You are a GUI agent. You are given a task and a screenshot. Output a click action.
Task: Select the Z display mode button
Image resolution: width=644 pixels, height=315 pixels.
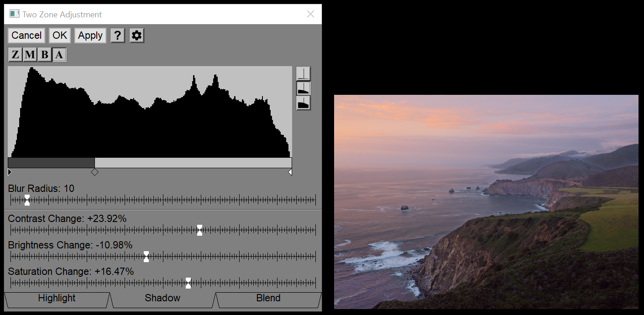point(16,55)
